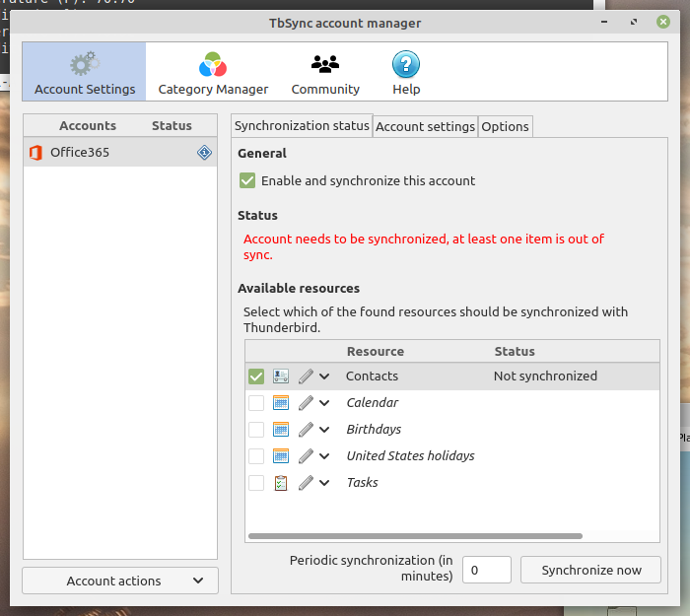Click the Birthdays calendar icon

281,430
